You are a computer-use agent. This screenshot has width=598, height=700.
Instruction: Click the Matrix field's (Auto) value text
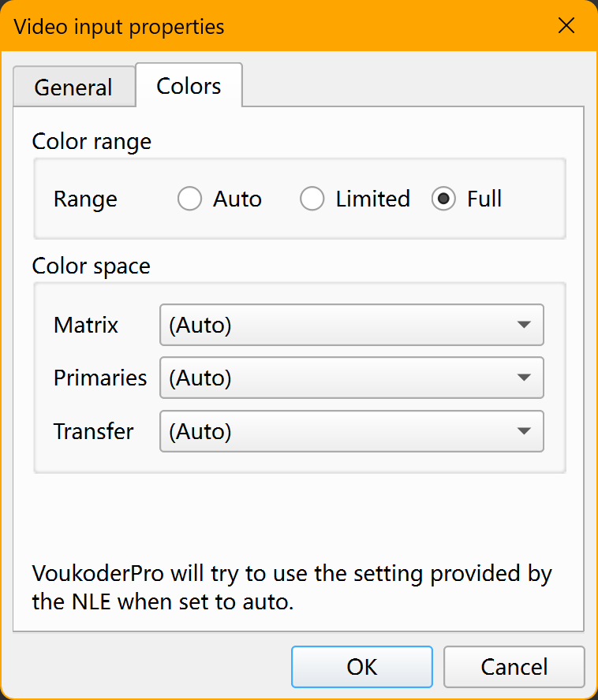point(200,325)
